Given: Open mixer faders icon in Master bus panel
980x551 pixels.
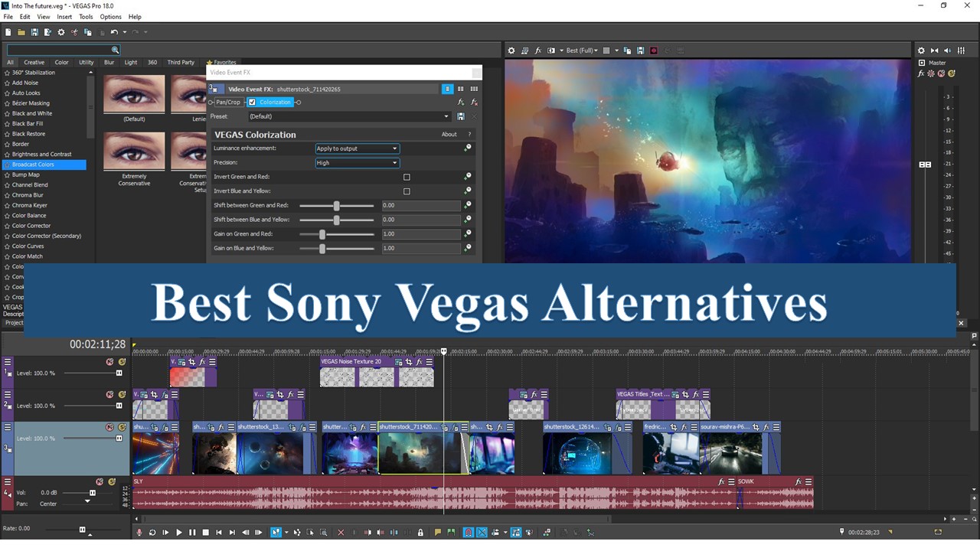Looking at the screenshot, I should coord(961,51).
